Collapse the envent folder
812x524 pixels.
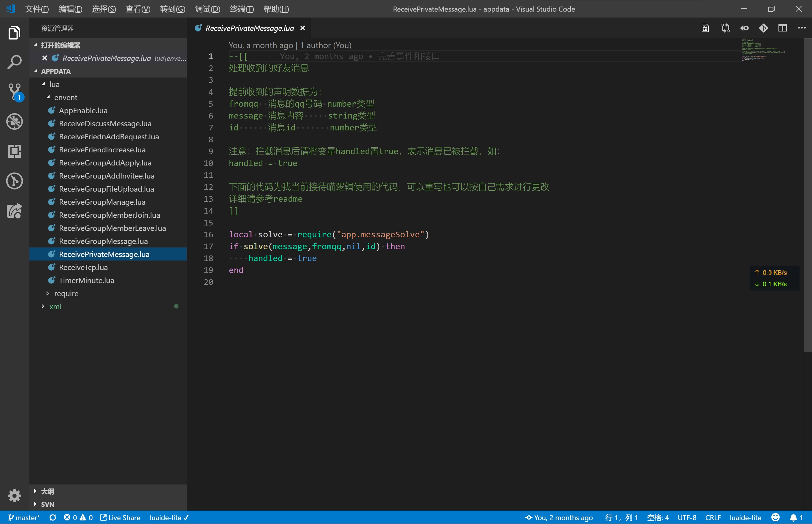coord(108,97)
